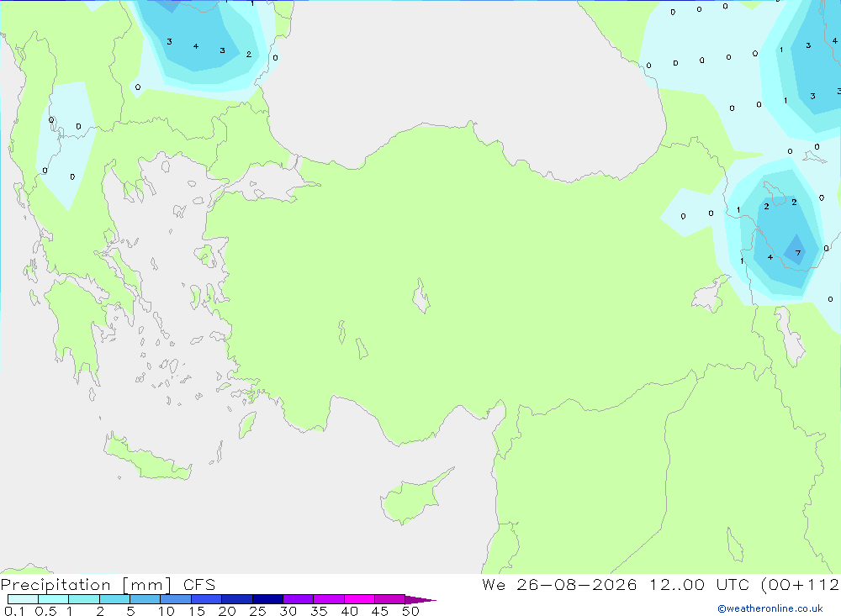This screenshot has height=616, width=841.
Task: Click the '25' legend scale label
Action: 257,611
